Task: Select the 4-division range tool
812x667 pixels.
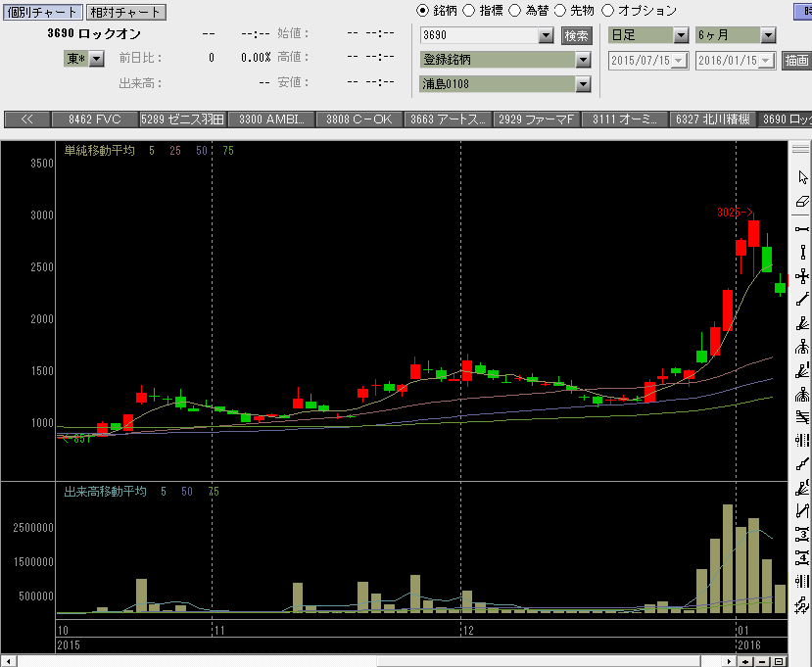Action: coord(802,557)
